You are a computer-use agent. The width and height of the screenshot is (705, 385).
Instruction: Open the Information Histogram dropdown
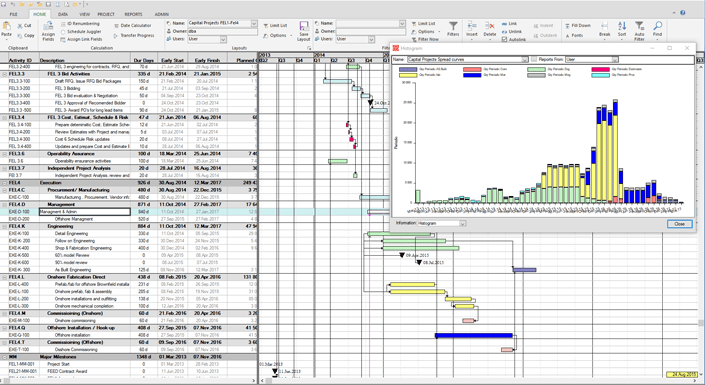tap(463, 223)
